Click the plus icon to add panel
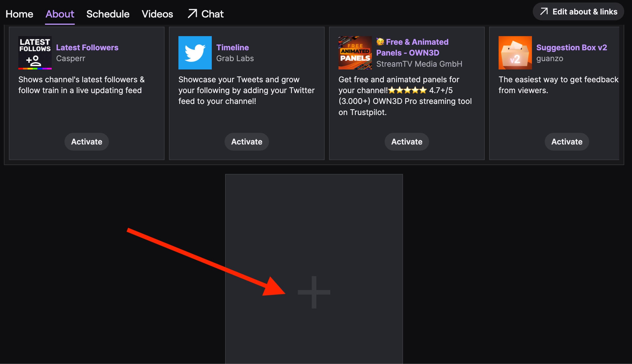The height and width of the screenshot is (364, 632). pyautogui.click(x=314, y=292)
